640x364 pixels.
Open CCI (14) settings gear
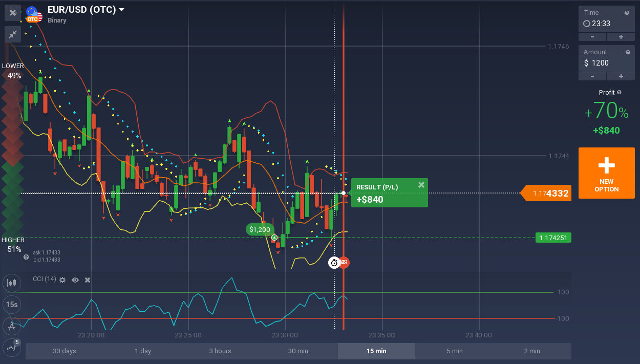[x=62, y=280]
